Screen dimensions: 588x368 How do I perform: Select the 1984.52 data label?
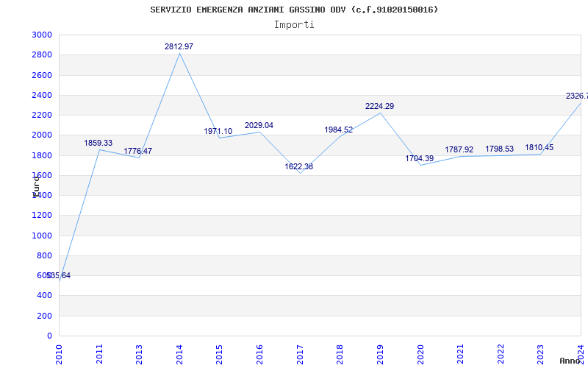339,130
